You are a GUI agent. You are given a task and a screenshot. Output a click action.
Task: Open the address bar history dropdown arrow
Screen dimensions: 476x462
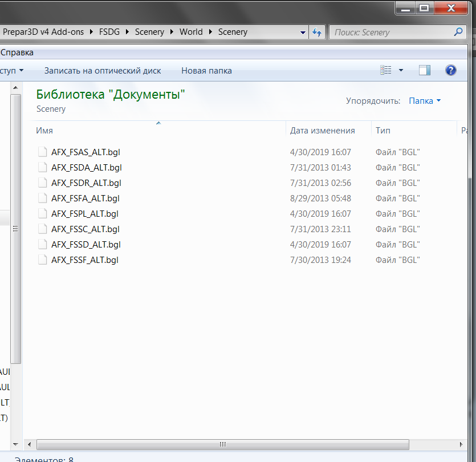tap(303, 33)
